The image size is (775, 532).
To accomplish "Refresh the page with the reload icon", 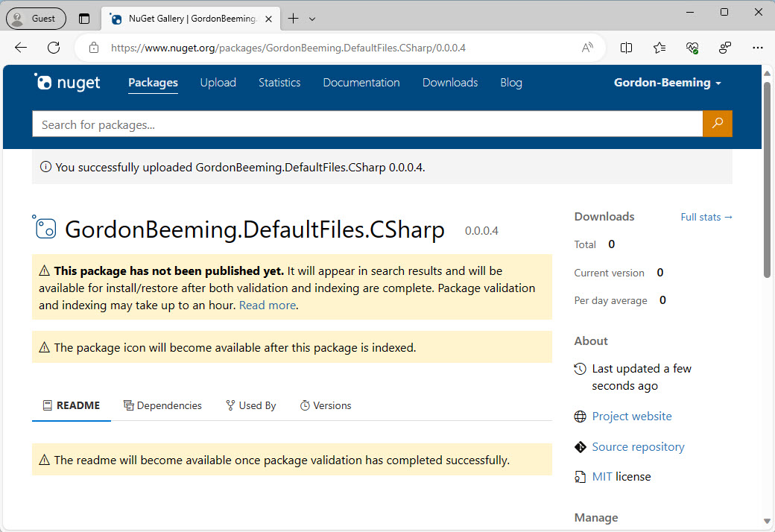I will (54, 48).
